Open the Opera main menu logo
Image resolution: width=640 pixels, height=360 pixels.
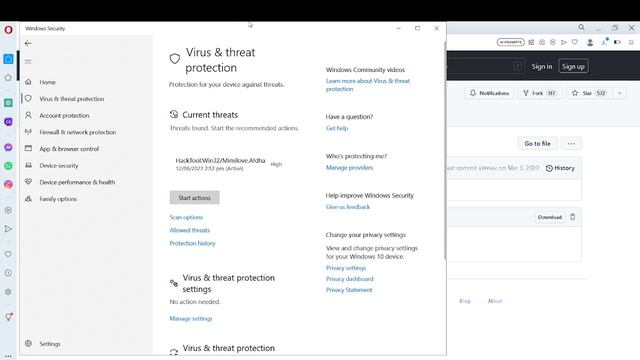tap(8, 30)
